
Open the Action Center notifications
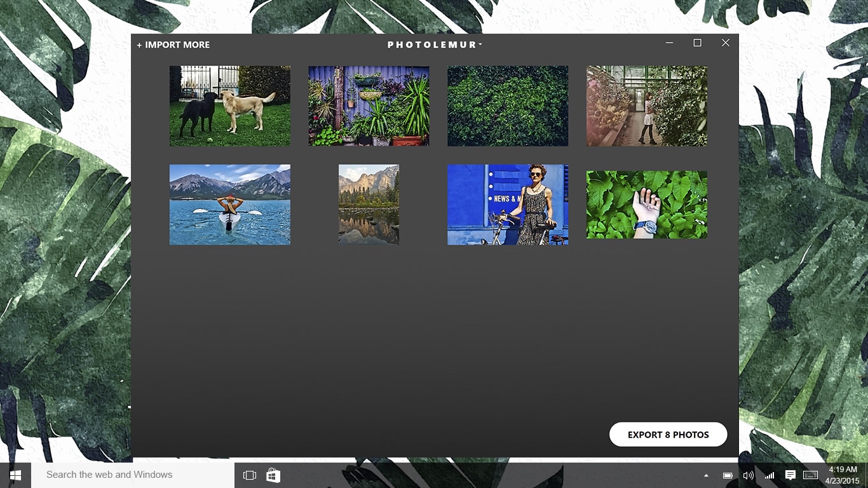[x=790, y=475]
